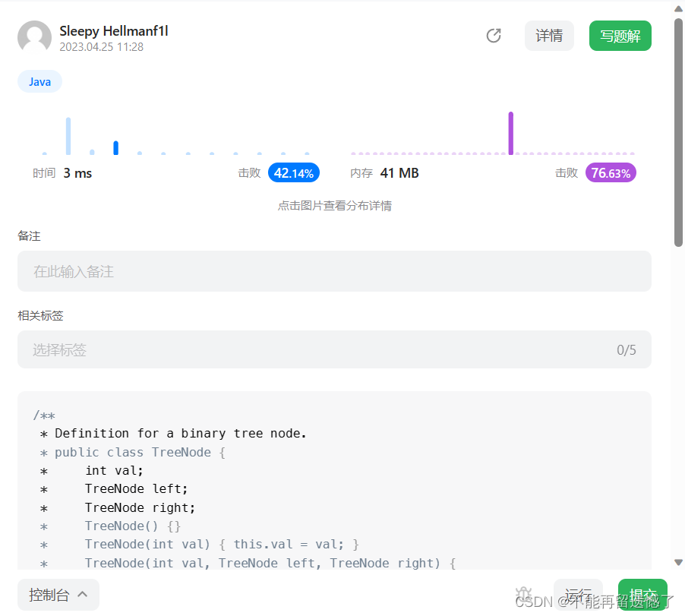685x616 pixels.
Task: Click the tall purple memory distribution bar
Action: (510, 133)
